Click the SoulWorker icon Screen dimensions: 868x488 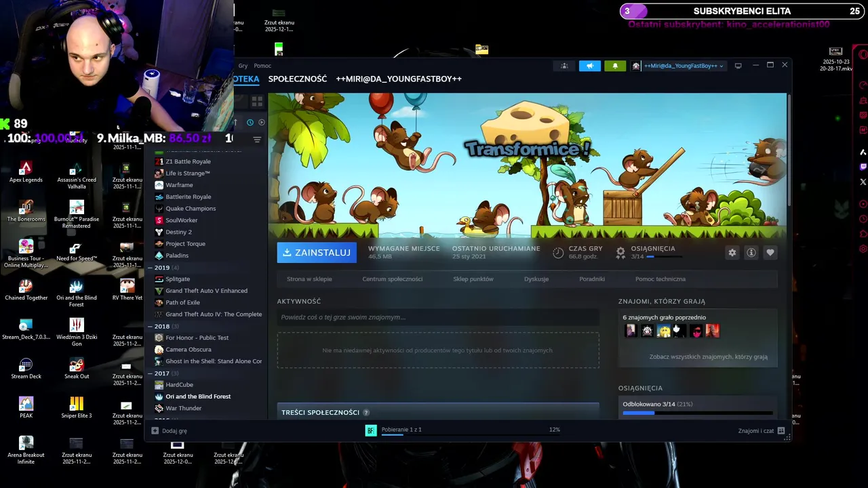(x=159, y=220)
